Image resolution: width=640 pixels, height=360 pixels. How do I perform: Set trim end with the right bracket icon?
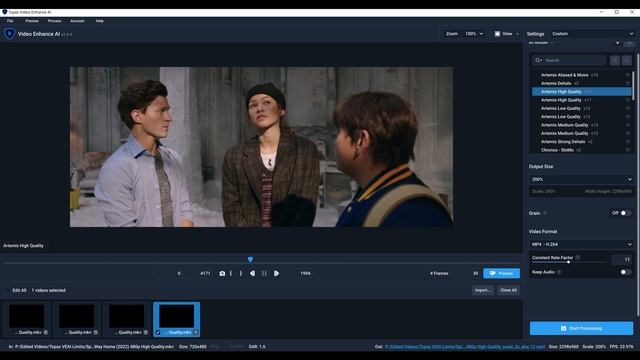tap(241, 273)
